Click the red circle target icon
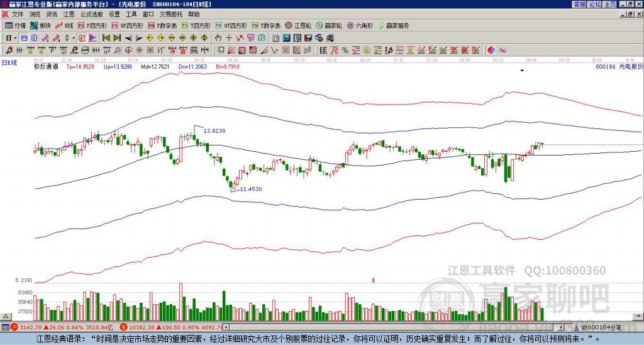The image size is (644, 345). [x=128, y=50]
